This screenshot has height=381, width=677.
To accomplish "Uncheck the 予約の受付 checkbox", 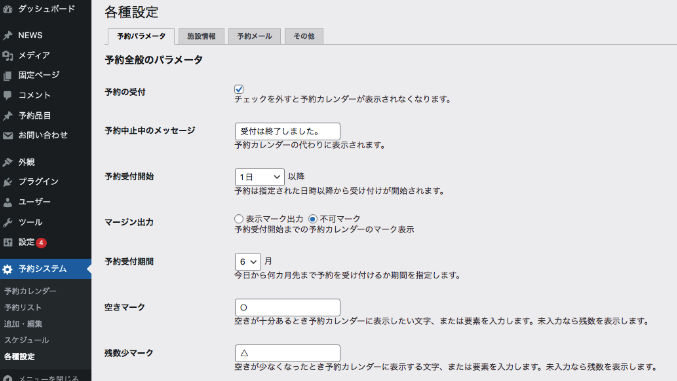I will [x=239, y=89].
